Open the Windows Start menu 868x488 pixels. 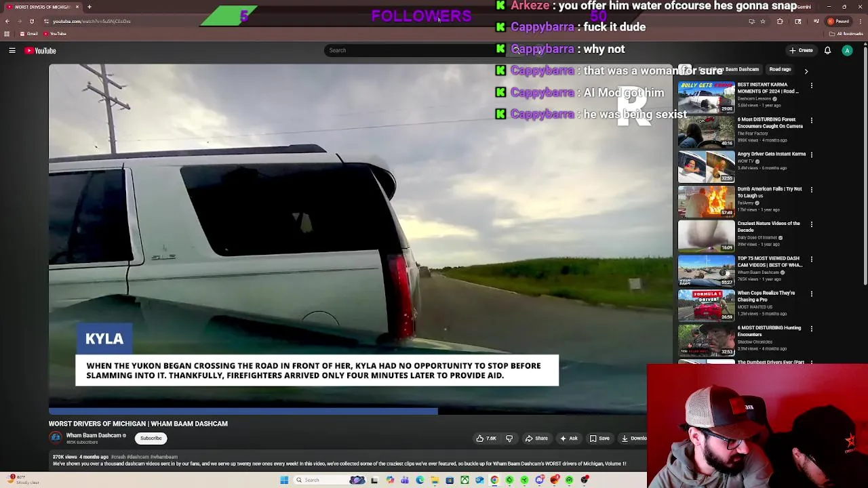tap(284, 480)
